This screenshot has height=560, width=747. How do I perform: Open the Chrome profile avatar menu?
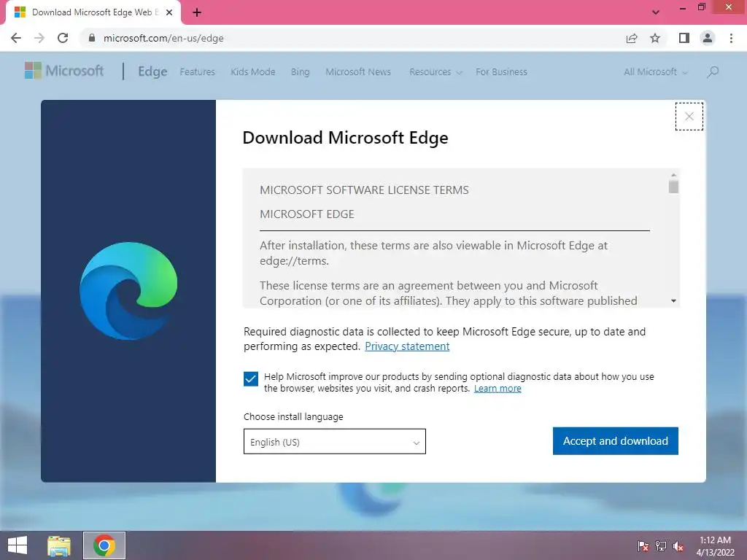pyautogui.click(x=708, y=38)
